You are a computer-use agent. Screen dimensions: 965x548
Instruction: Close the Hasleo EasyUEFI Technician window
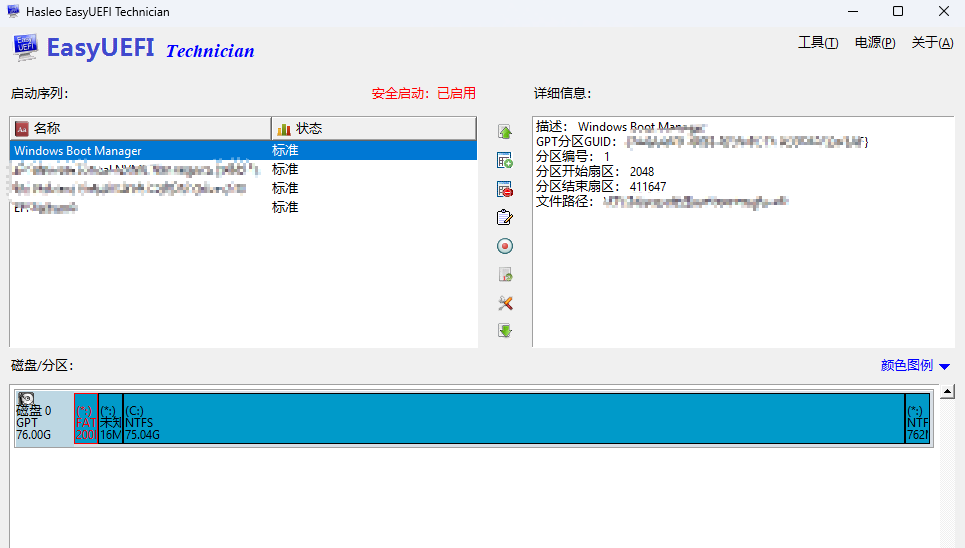tap(943, 11)
